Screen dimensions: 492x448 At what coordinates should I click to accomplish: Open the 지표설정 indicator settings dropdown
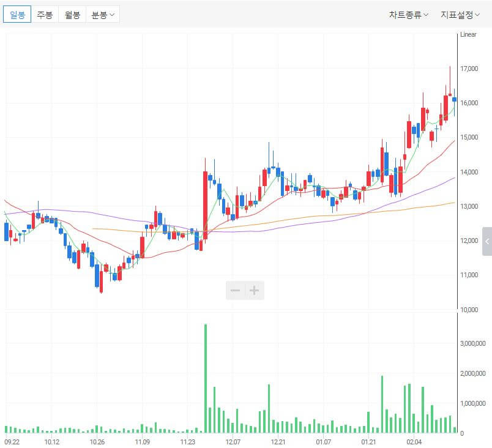pyautogui.click(x=460, y=15)
